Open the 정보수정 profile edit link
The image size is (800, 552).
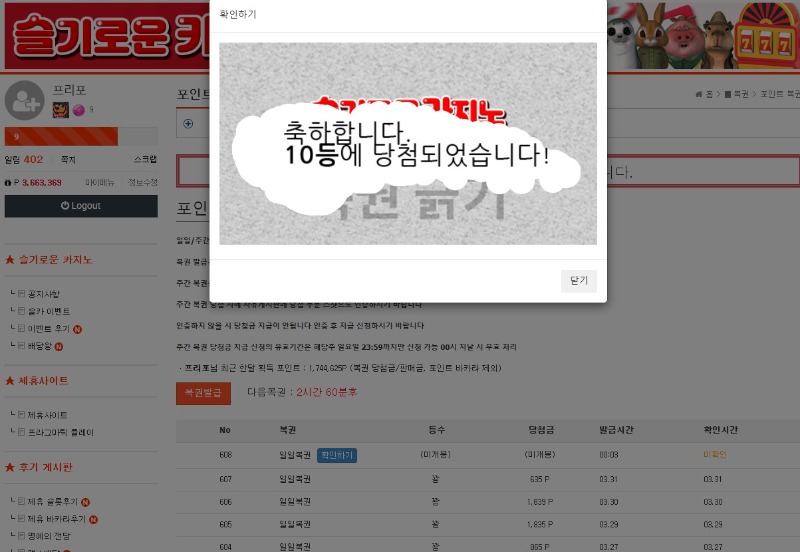pos(142,183)
